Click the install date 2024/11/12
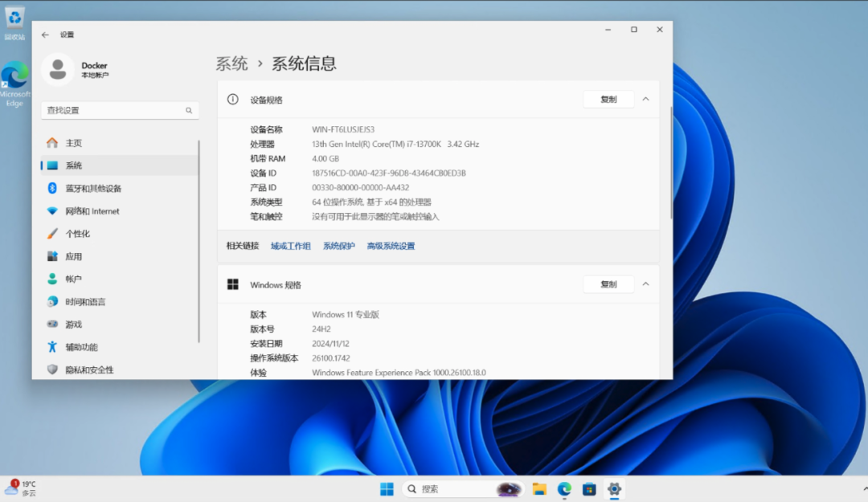The image size is (868, 502). [x=330, y=344]
